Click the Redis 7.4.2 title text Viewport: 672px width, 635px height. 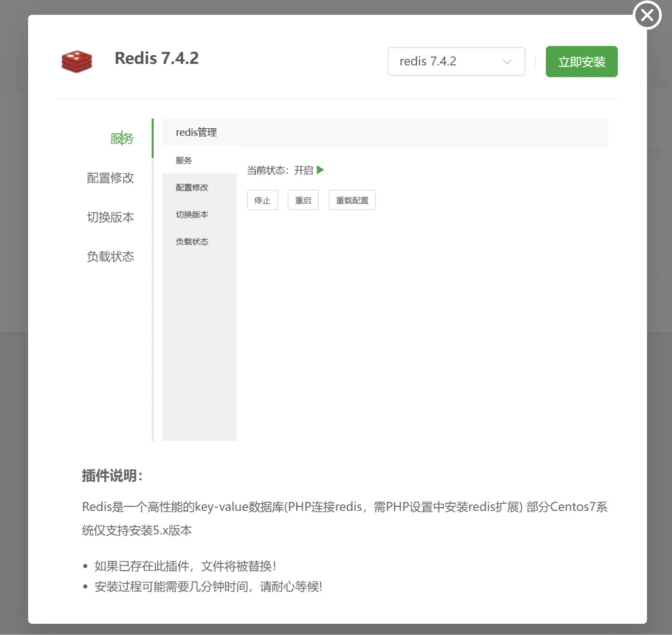157,58
